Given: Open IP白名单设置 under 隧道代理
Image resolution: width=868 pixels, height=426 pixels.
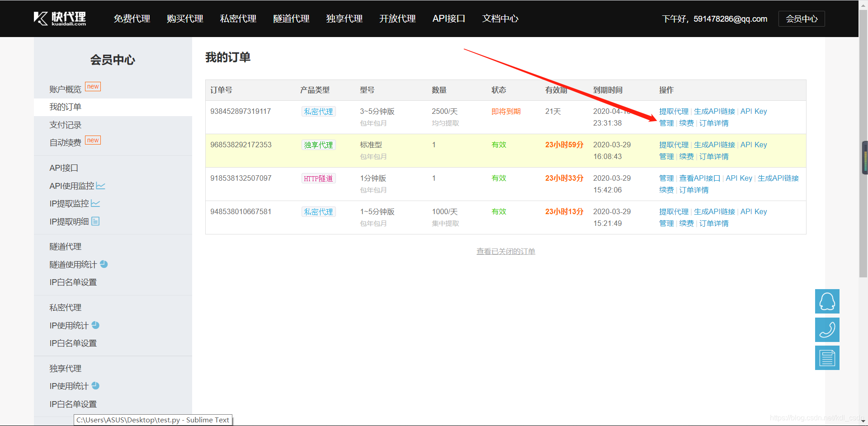Looking at the screenshot, I should (73, 282).
